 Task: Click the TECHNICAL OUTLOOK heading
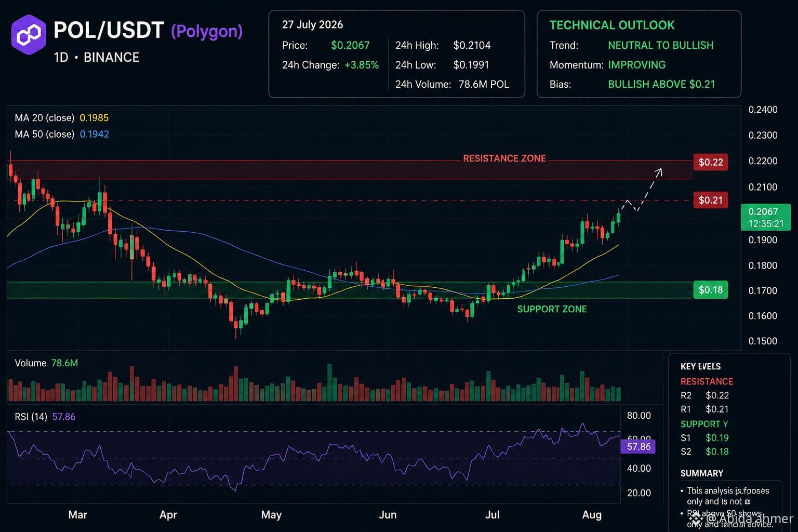[612, 25]
